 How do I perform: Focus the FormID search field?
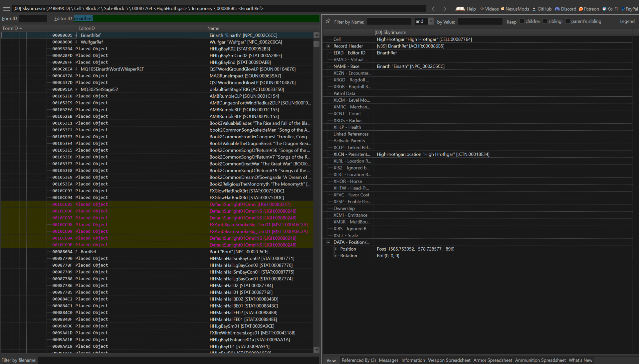tap(33, 19)
